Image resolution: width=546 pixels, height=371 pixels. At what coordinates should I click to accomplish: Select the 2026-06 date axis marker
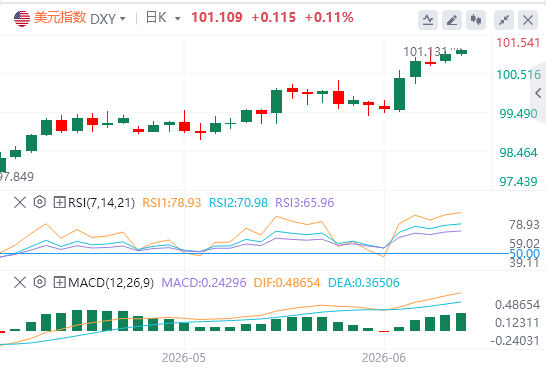384,358
